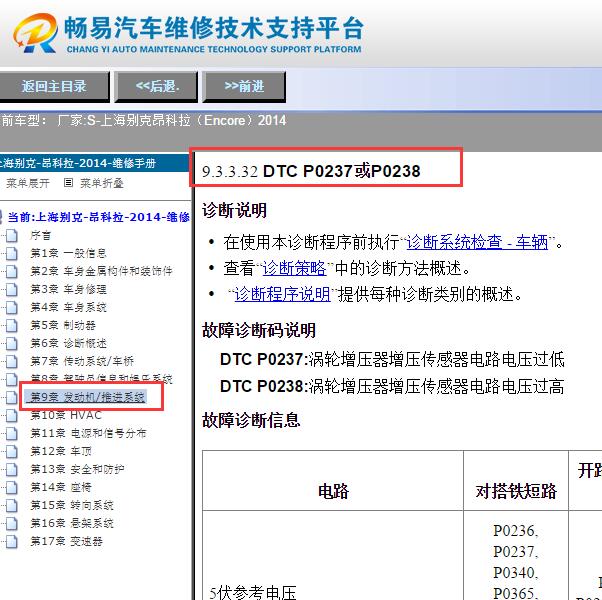
Task: Click the page icon next to 第3章 车身修理
Action: 12,289
